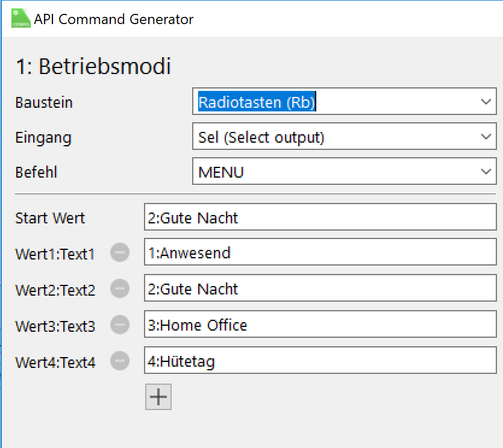Click the text field containing 1:Anwesend
The image size is (503, 448).
320,254
